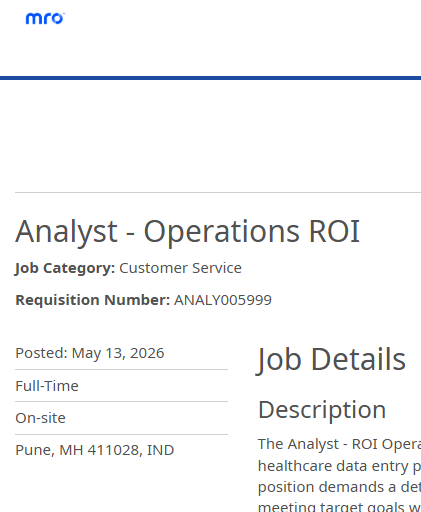Click the 'Job Category:' label

(65, 268)
